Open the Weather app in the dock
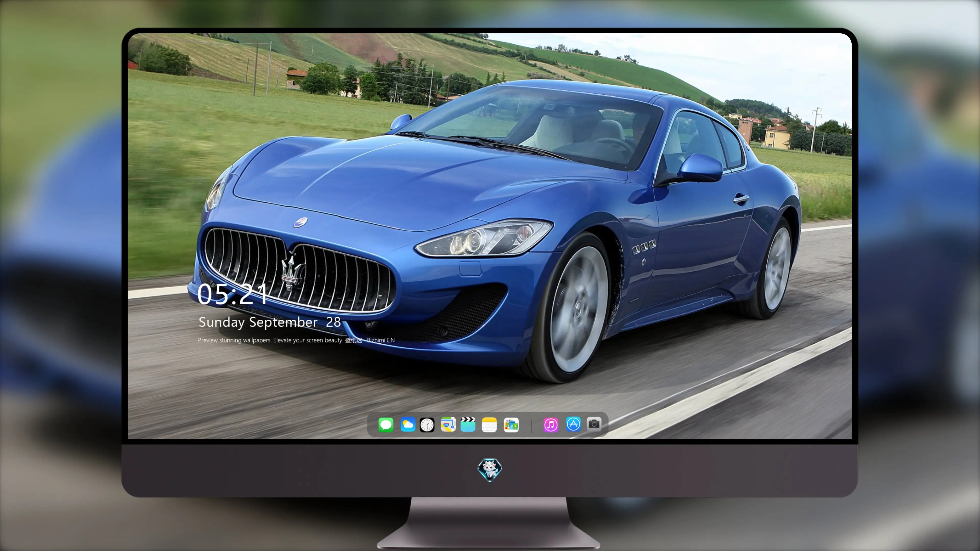 408,424
